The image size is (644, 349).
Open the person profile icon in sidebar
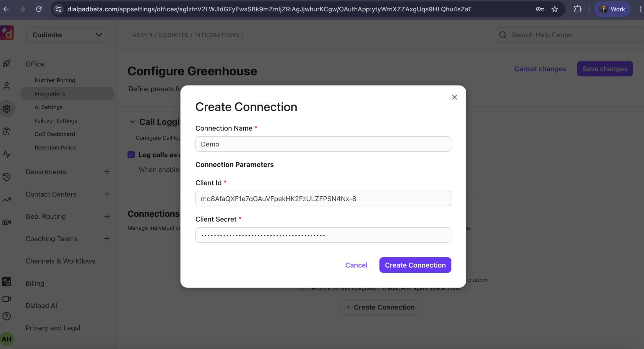7,86
